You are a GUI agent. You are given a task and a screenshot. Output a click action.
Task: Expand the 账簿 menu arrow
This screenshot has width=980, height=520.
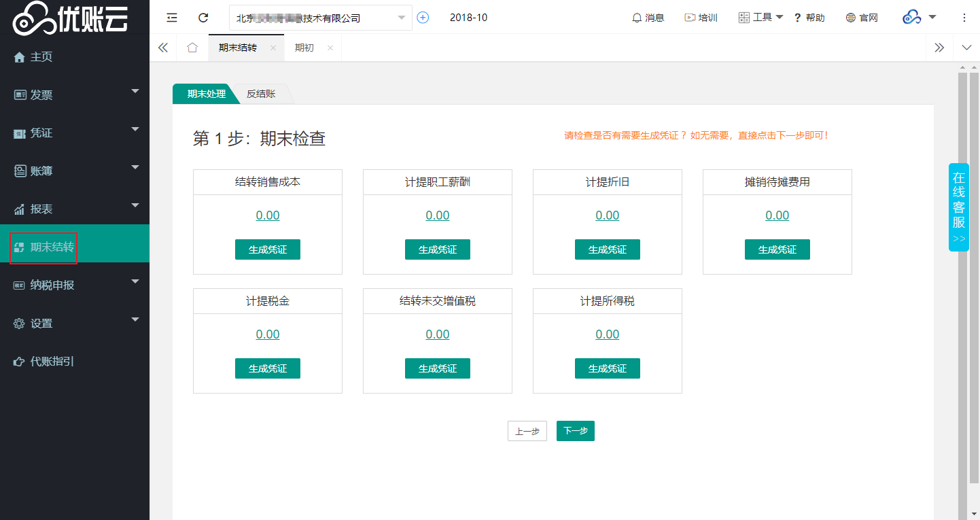pos(135,167)
